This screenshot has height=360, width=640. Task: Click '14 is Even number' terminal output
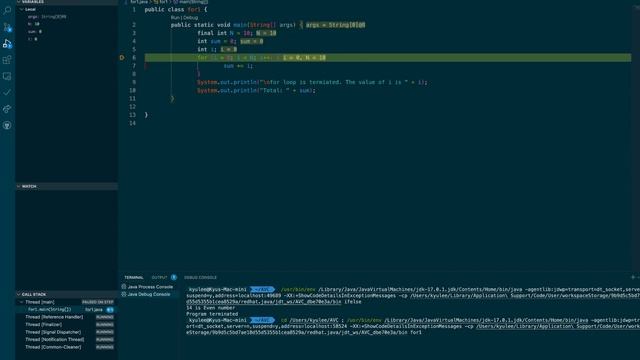pyautogui.click(x=211, y=308)
